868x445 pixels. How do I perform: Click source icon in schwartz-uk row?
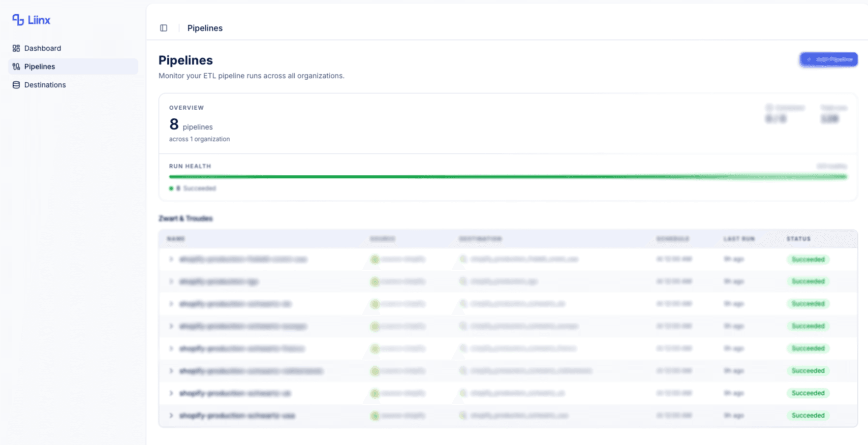[375, 393]
